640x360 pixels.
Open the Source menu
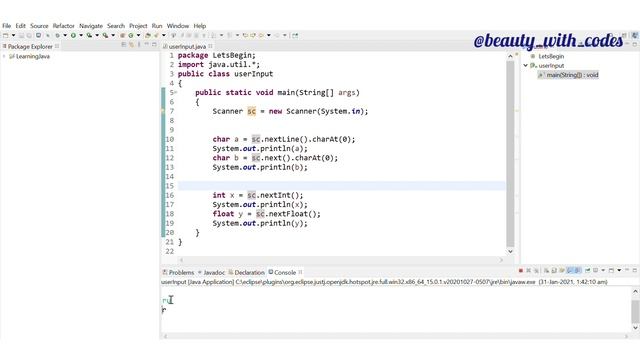pos(39,26)
